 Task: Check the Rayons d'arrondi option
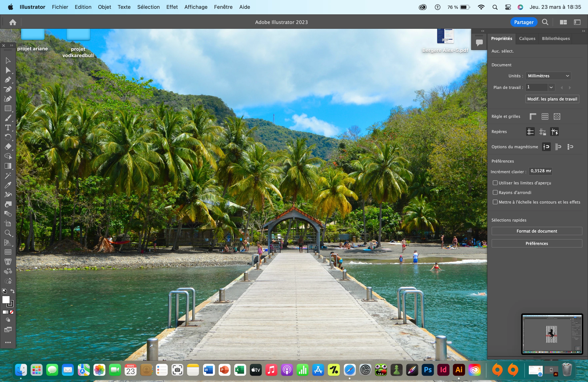click(495, 192)
